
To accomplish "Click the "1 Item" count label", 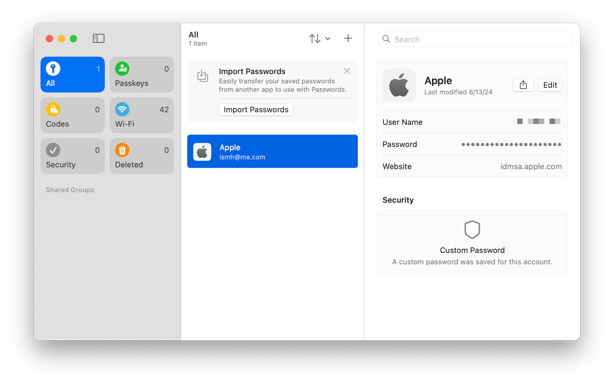I will tap(198, 44).
